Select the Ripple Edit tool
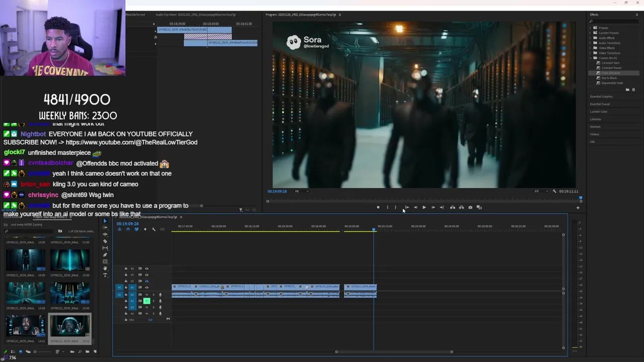The image size is (644, 362). tap(105, 234)
